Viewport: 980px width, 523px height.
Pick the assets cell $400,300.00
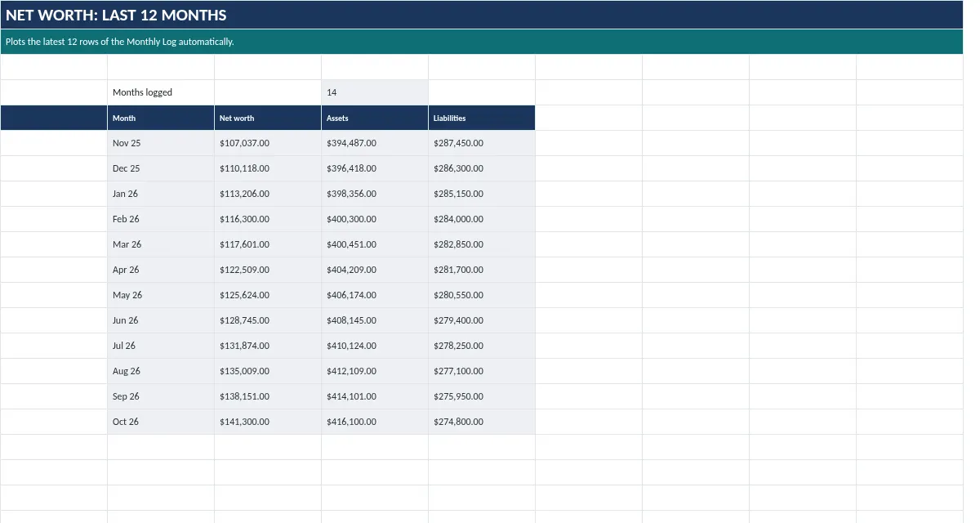(x=375, y=219)
